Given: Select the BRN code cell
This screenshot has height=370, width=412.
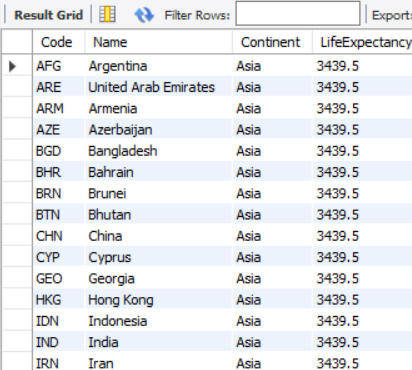Looking at the screenshot, I should point(59,193).
